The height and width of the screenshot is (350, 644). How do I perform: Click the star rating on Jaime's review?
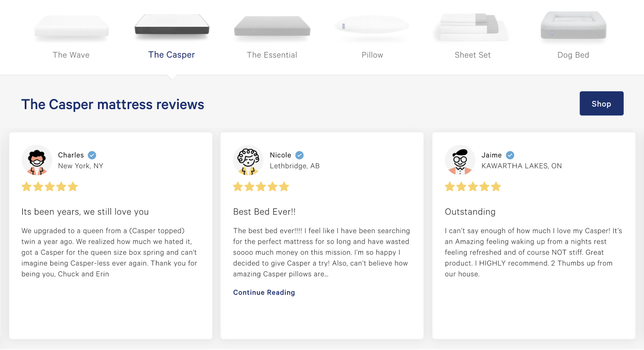tap(472, 187)
